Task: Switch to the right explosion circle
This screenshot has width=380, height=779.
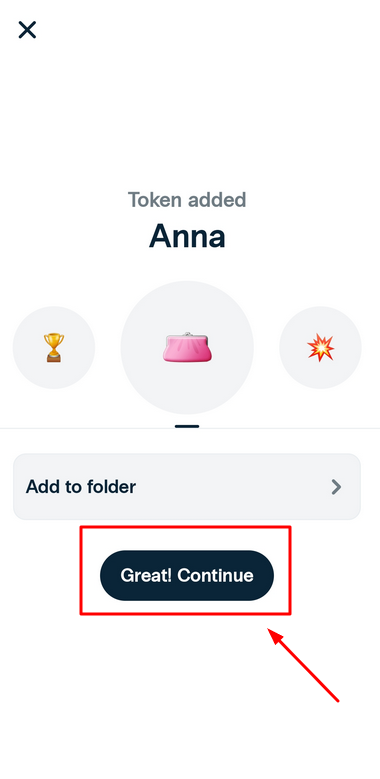Action: (320, 347)
